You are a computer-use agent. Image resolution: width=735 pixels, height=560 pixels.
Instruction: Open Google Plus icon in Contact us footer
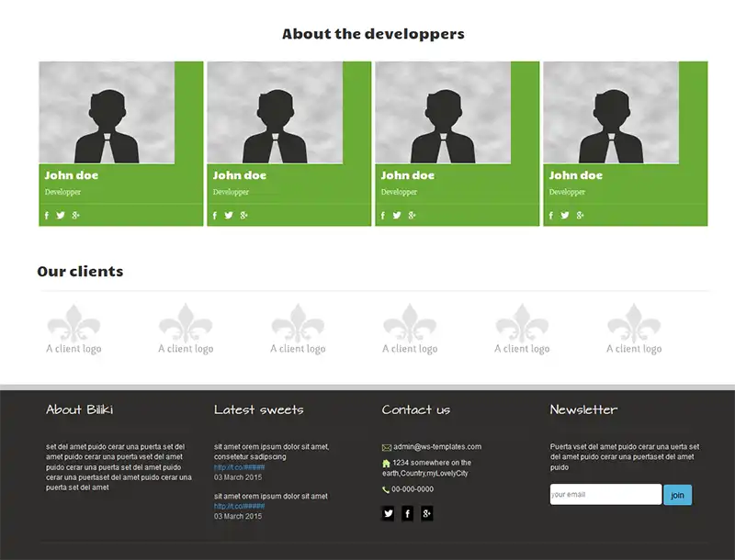coord(426,514)
